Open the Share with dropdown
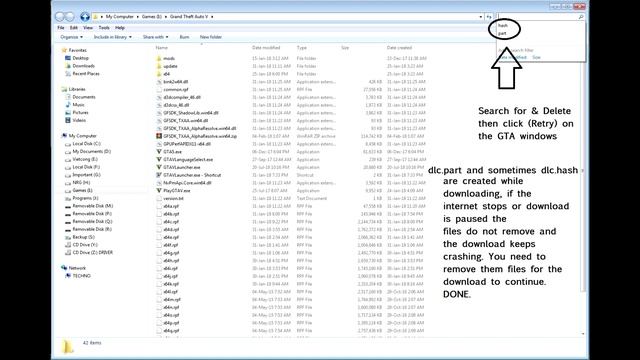Screen dimensions: 640x360 coord(156,37)
